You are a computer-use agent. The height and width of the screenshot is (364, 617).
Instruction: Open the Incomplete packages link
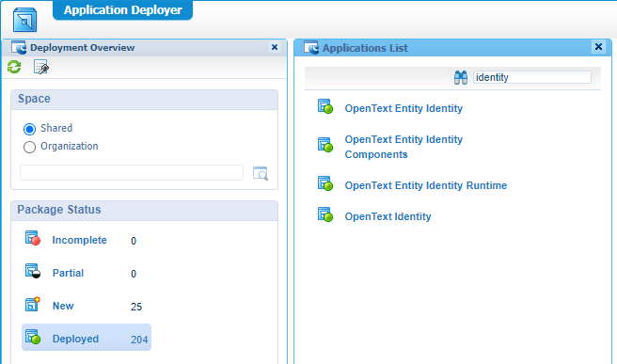tap(79, 240)
